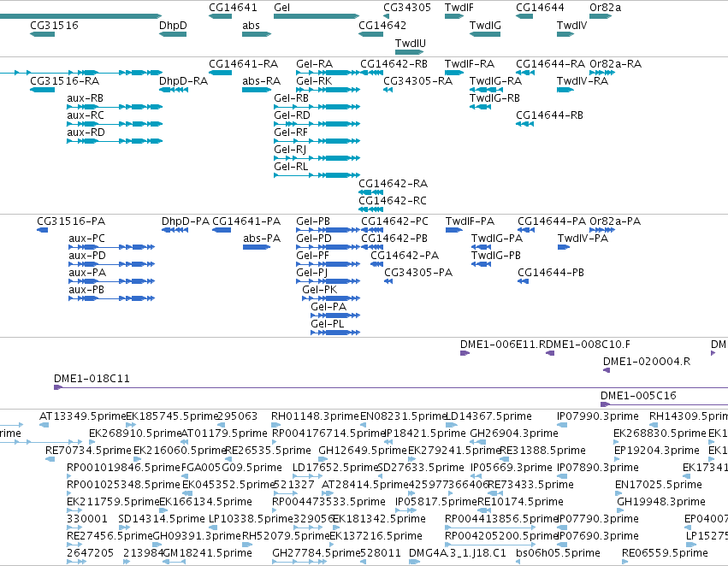Viewport: 728px width, 566px height.
Task: Select the CG14644-RB transcript label
Action: tap(549, 115)
